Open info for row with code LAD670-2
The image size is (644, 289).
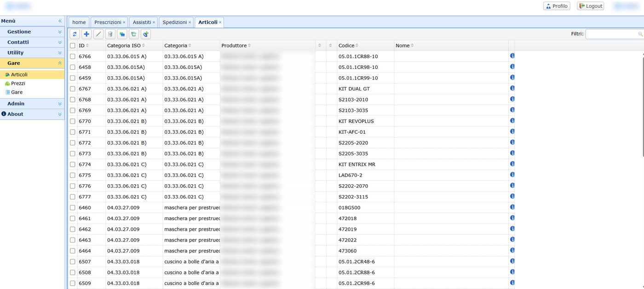(512, 175)
